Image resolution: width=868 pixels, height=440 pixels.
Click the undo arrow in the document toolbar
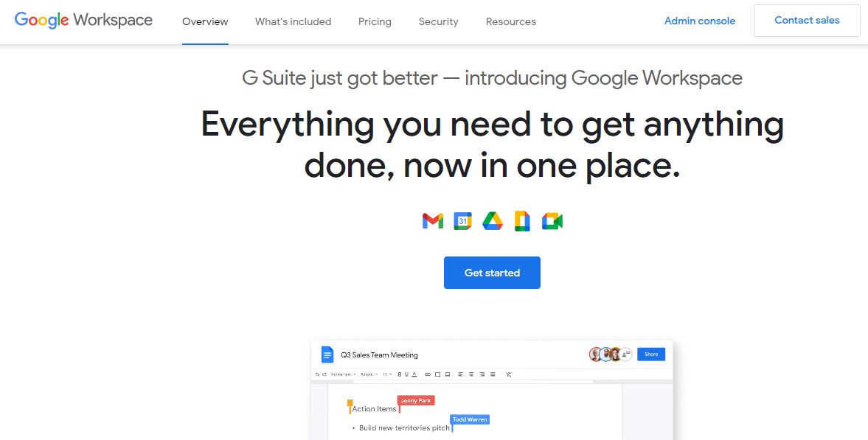317,374
